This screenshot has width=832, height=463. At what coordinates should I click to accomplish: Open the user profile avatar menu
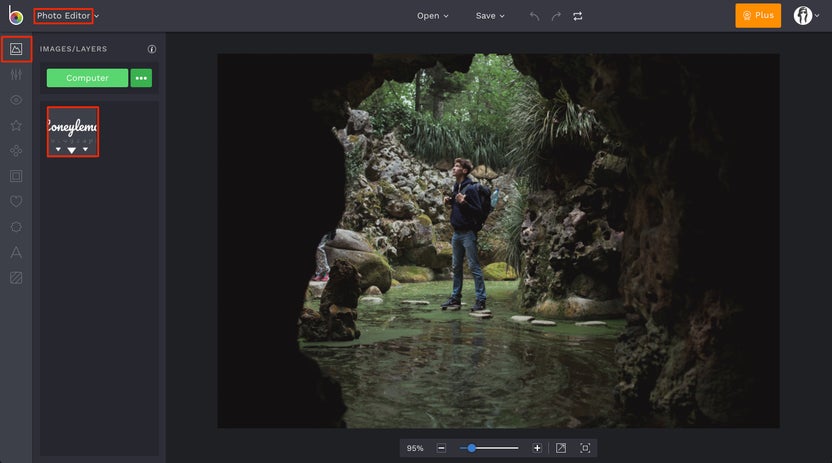click(805, 16)
